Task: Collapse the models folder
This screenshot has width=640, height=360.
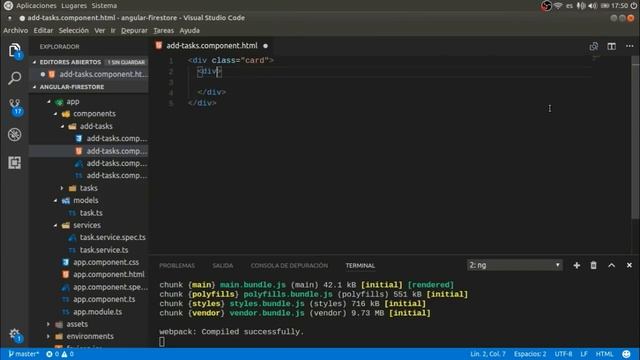Action: [x=56, y=200]
